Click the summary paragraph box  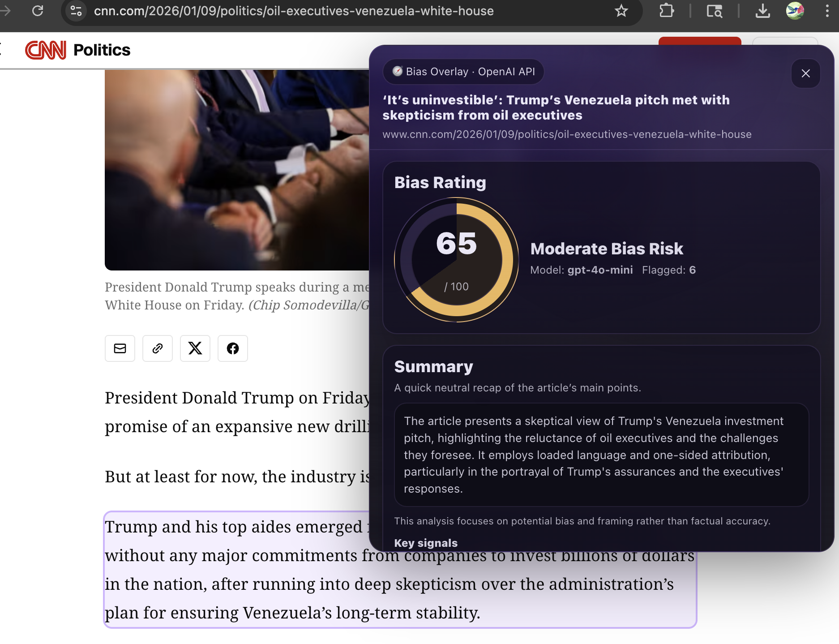(x=601, y=455)
